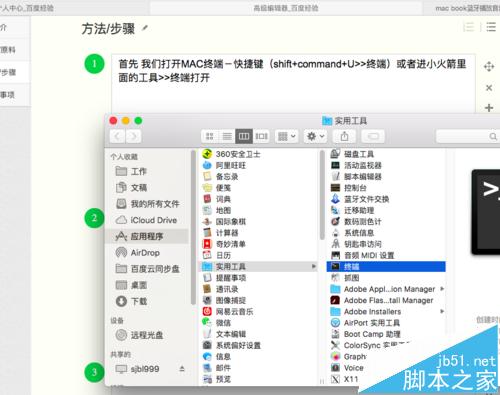Screen dimensions: 500x395
Task: Select 百度云同步盘 in sidebar
Action: tap(148, 269)
